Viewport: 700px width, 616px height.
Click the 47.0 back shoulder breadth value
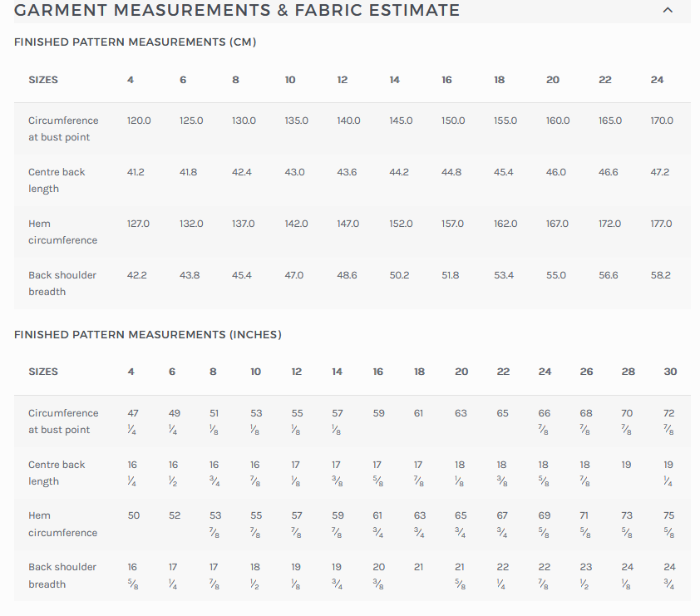294,275
